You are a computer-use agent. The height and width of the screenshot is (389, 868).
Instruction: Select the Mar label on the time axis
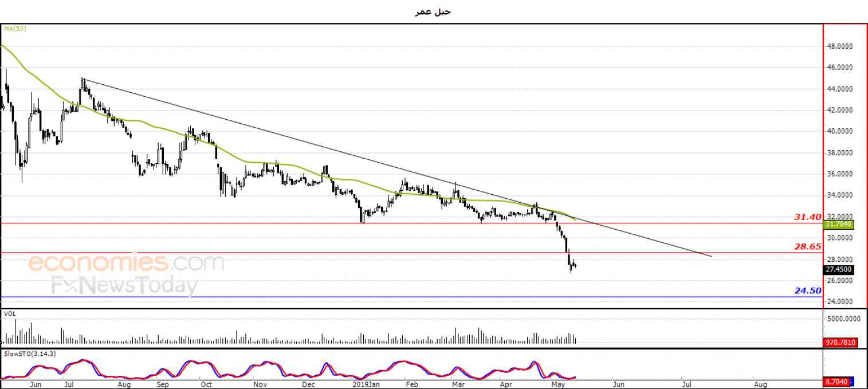(458, 384)
